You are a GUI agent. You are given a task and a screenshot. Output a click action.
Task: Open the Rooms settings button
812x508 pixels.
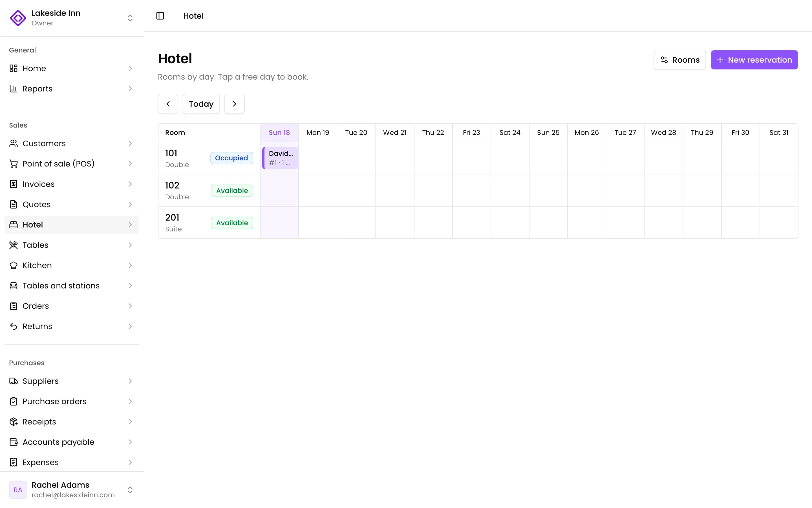679,60
